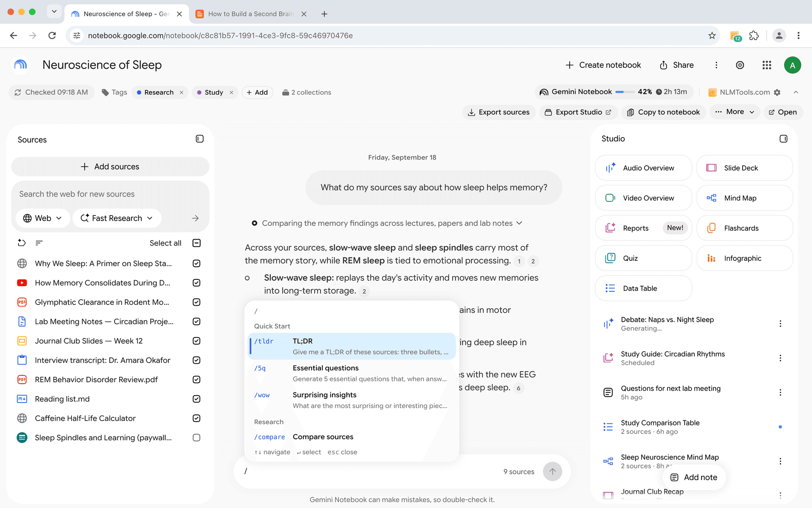Uncheck Interview transcript Dr. Amara Okafor

[196, 360]
